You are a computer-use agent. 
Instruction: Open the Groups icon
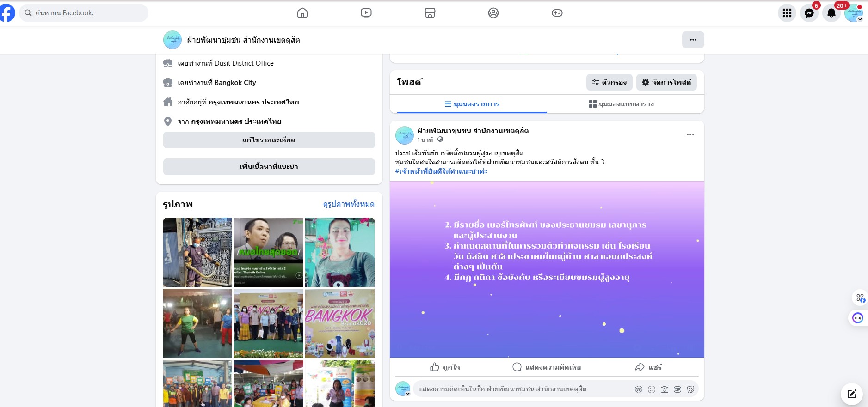(x=493, y=13)
